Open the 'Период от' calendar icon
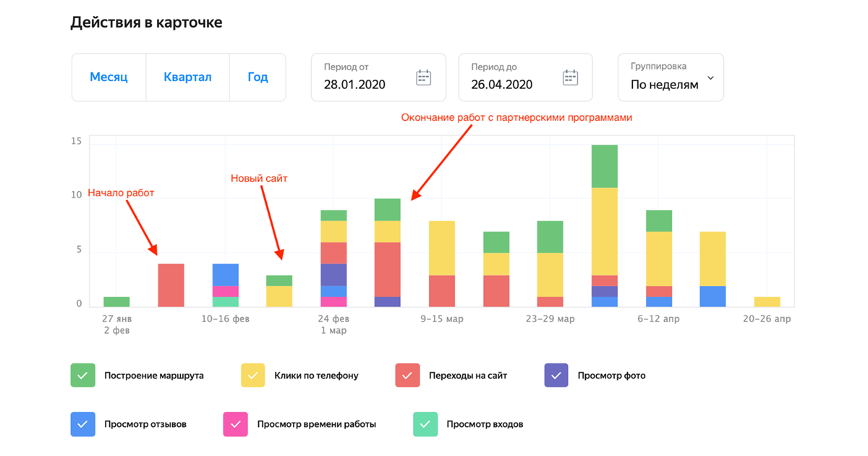 pos(423,77)
